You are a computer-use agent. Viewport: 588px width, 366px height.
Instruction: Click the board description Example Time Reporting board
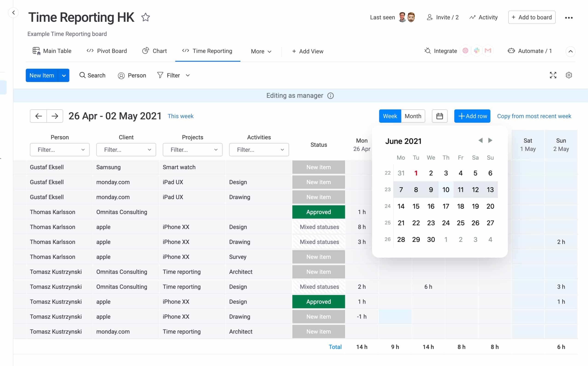pos(67,34)
